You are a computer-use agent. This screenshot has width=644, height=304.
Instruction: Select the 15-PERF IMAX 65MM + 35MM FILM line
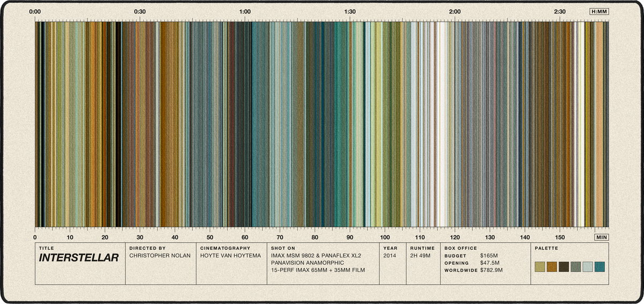click(319, 270)
